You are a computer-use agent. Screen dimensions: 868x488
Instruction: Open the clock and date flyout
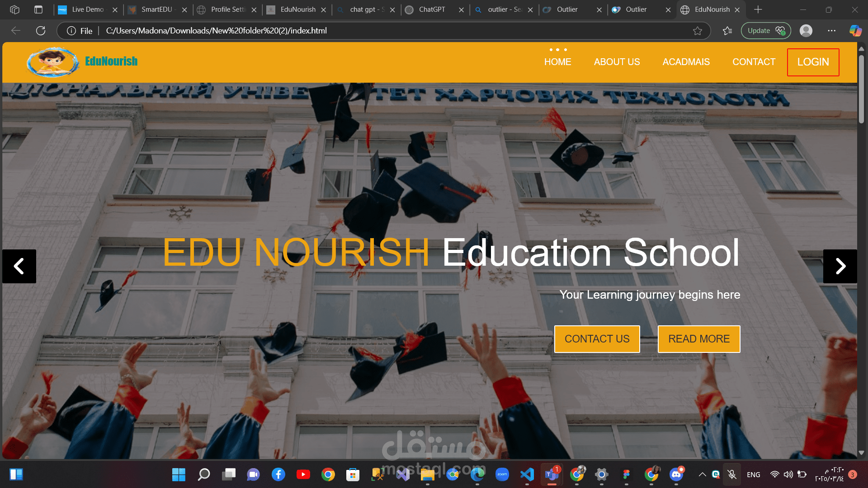(830, 474)
